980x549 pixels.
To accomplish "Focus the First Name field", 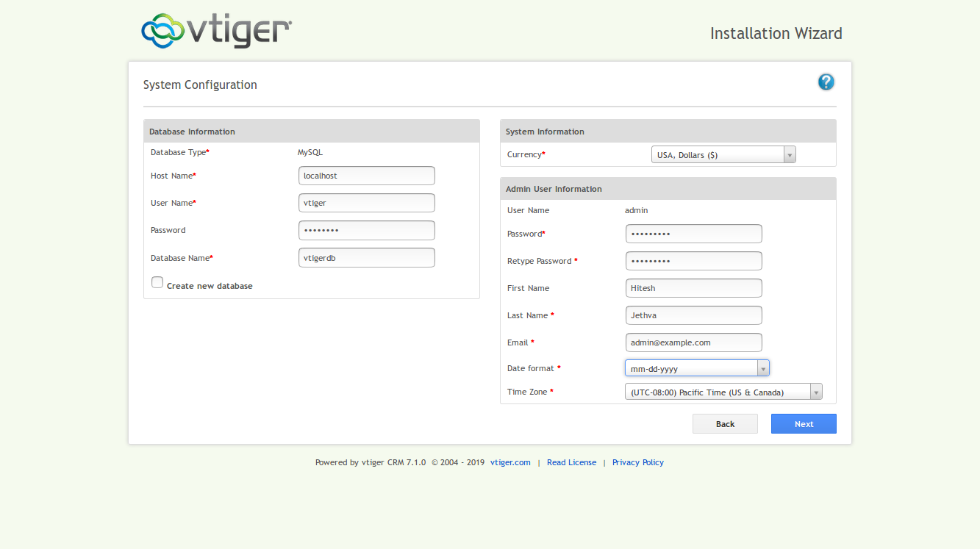I will 694,288.
